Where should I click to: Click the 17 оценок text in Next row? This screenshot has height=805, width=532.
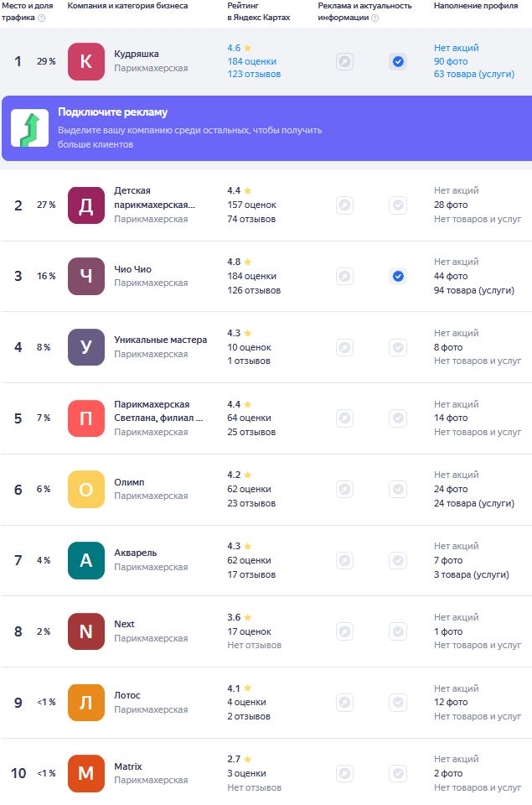coord(250,631)
